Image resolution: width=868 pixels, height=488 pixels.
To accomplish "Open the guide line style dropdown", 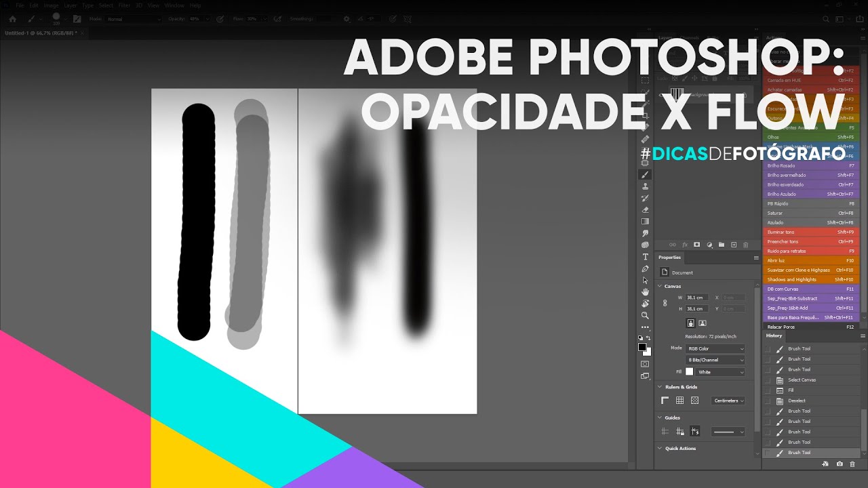I will coord(728,431).
